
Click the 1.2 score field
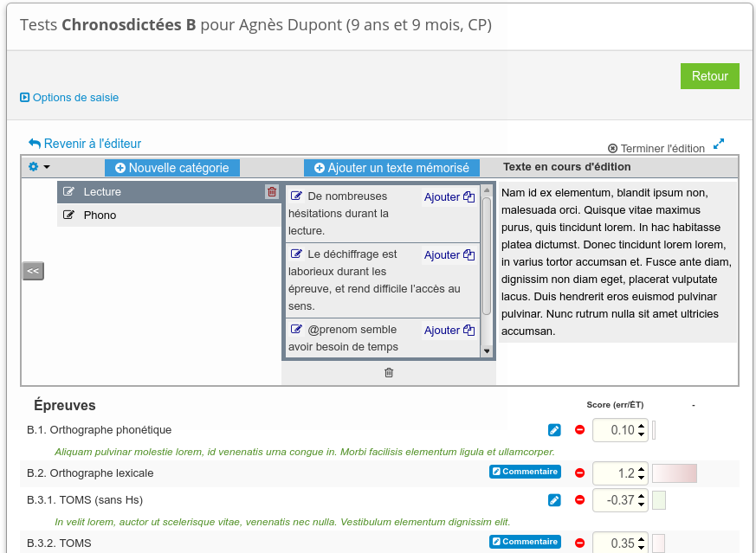tap(620, 473)
